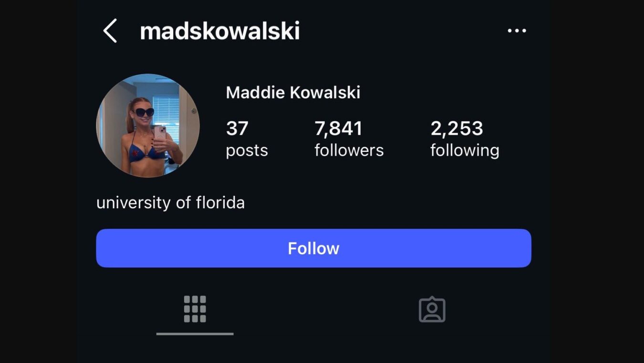Switch to the posts grid view
This screenshot has height=363, width=644.
click(x=195, y=309)
